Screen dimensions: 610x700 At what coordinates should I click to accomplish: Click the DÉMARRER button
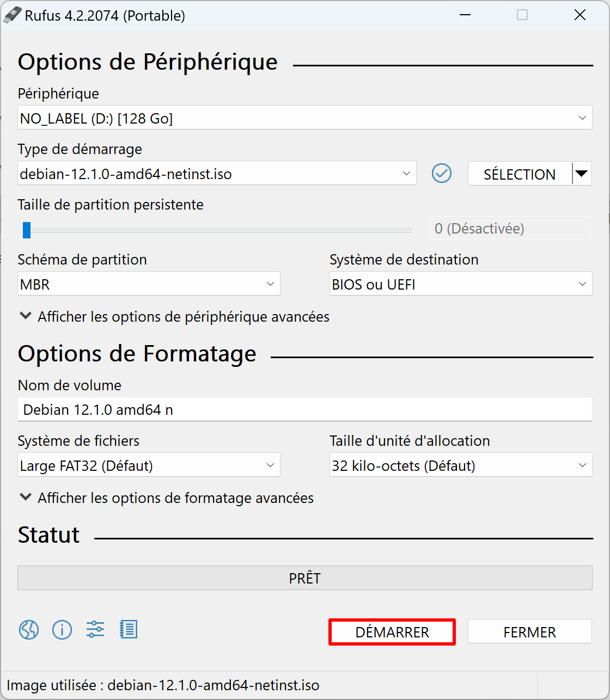392,632
